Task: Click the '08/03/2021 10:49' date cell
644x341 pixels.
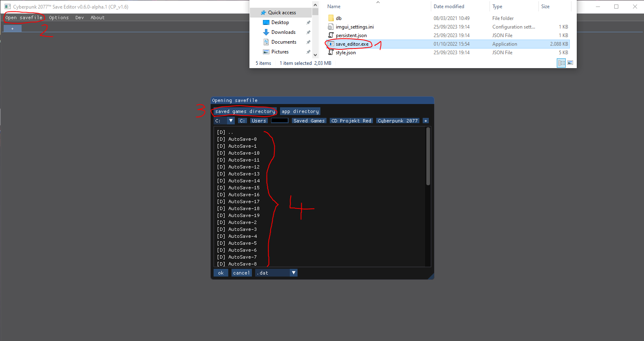Action: [x=452, y=18]
